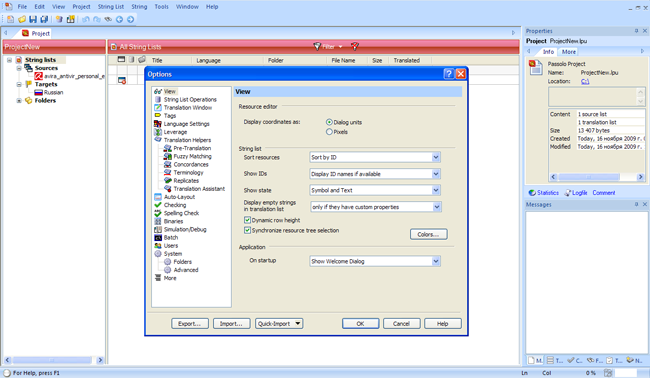Open On startup dropdown
Image resolution: width=650 pixels, height=378 pixels.
tap(436, 261)
